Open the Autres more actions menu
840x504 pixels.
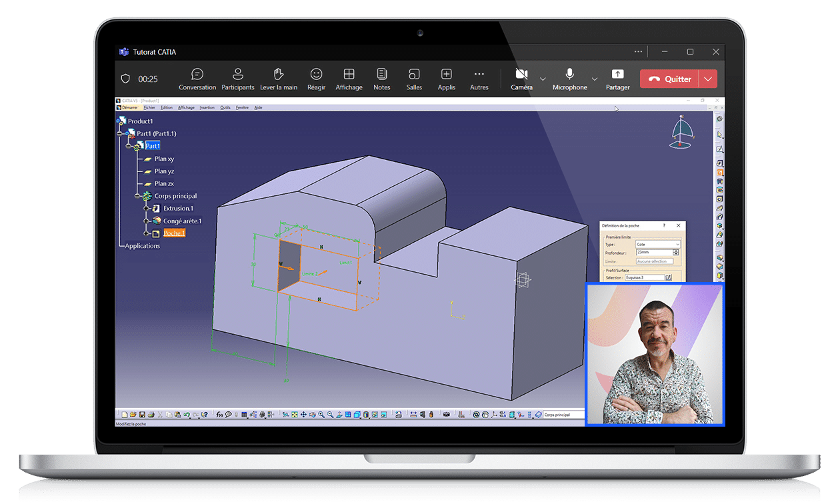[479, 79]
